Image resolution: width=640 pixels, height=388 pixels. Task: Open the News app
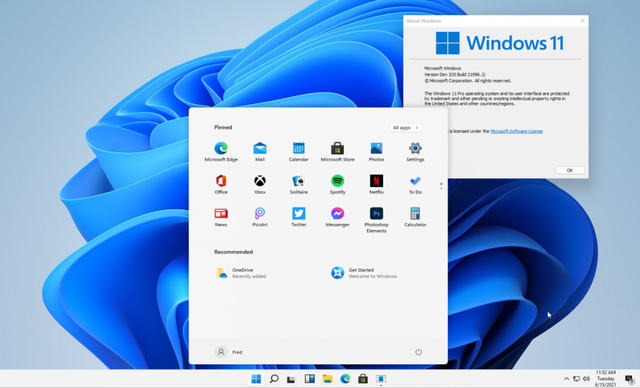221,217
